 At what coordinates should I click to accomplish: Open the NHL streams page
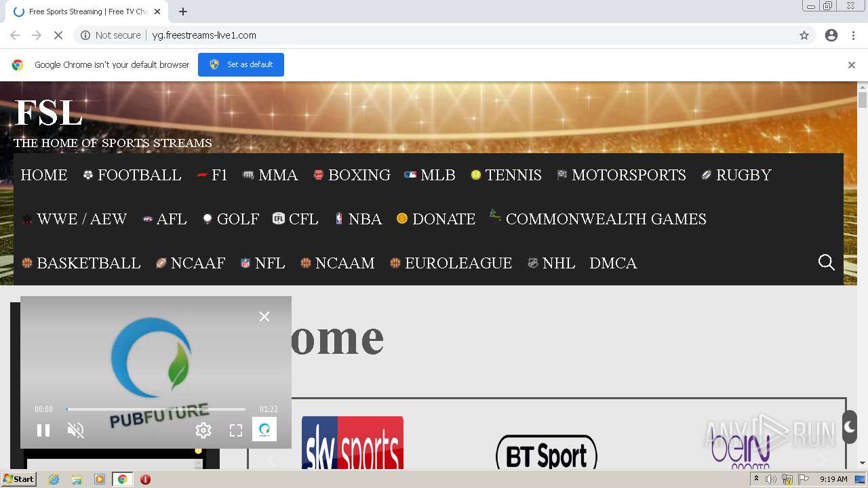click(551, 263)
